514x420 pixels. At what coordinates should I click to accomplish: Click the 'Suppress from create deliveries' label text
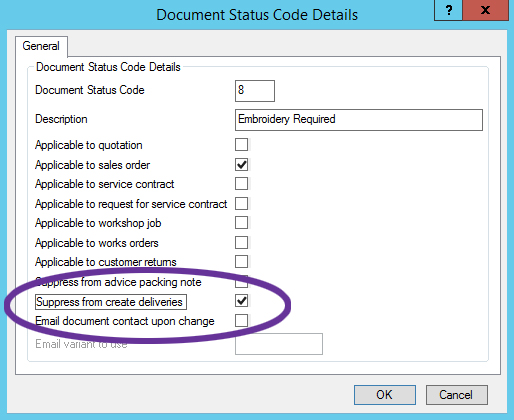pos(110,302)
